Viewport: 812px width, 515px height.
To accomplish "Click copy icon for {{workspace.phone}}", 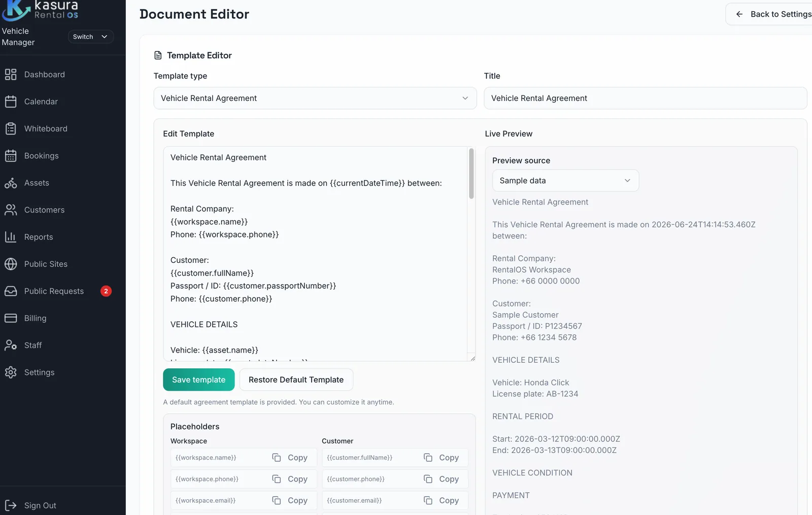I will pos(277,479).
